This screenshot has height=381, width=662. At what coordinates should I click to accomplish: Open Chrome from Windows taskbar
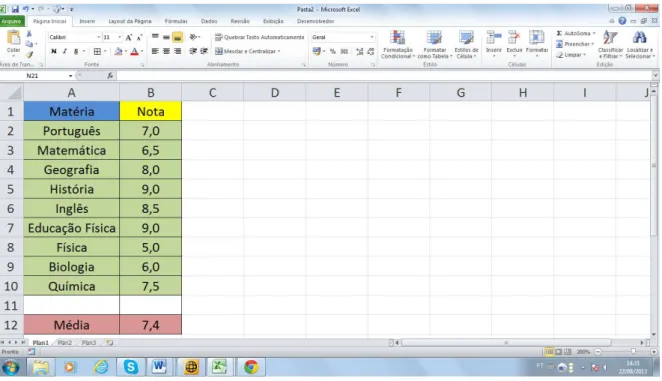pyautogui.click(x=251, y=367)
